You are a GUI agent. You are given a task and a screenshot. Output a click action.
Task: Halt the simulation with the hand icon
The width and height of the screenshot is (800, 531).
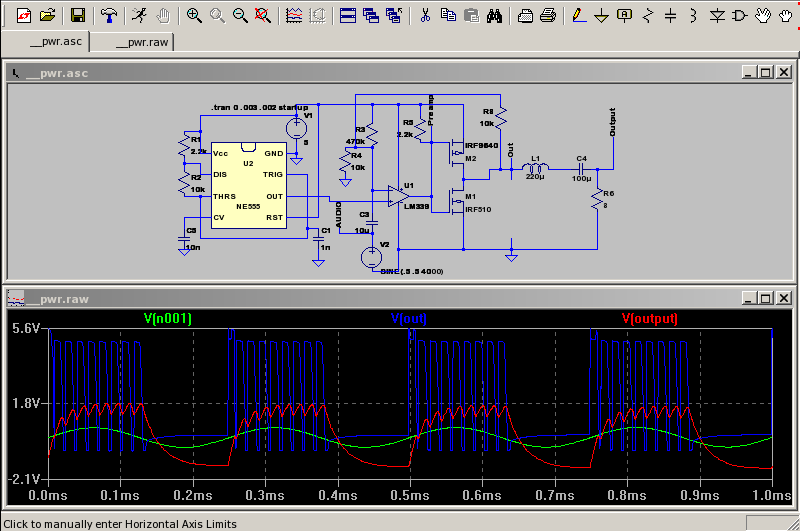tap(163, 16)
